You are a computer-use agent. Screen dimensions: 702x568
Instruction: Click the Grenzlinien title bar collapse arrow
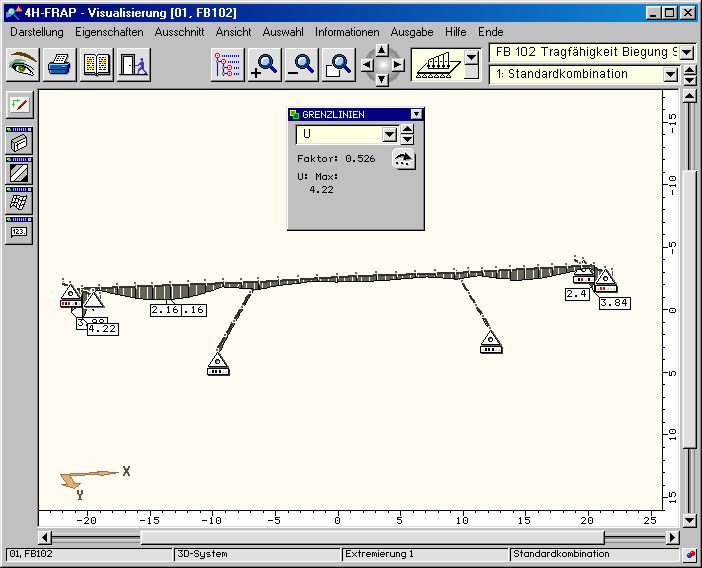coord(417,115)
